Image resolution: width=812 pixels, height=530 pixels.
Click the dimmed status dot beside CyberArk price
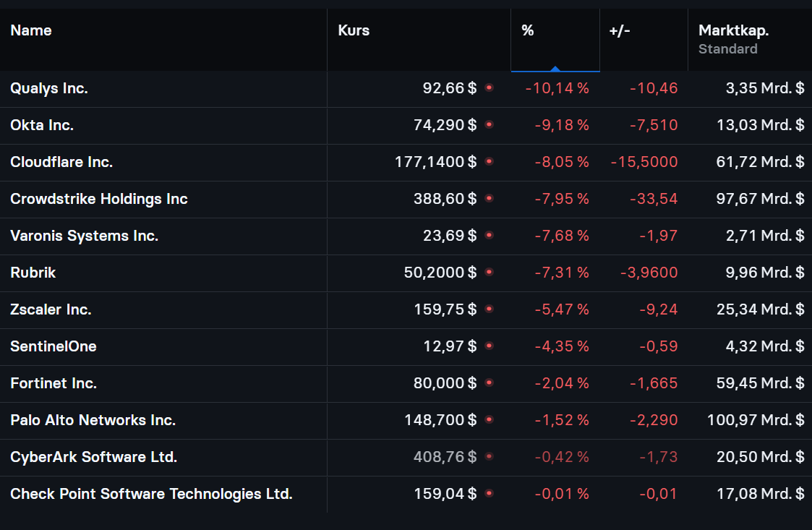(489, 456)
